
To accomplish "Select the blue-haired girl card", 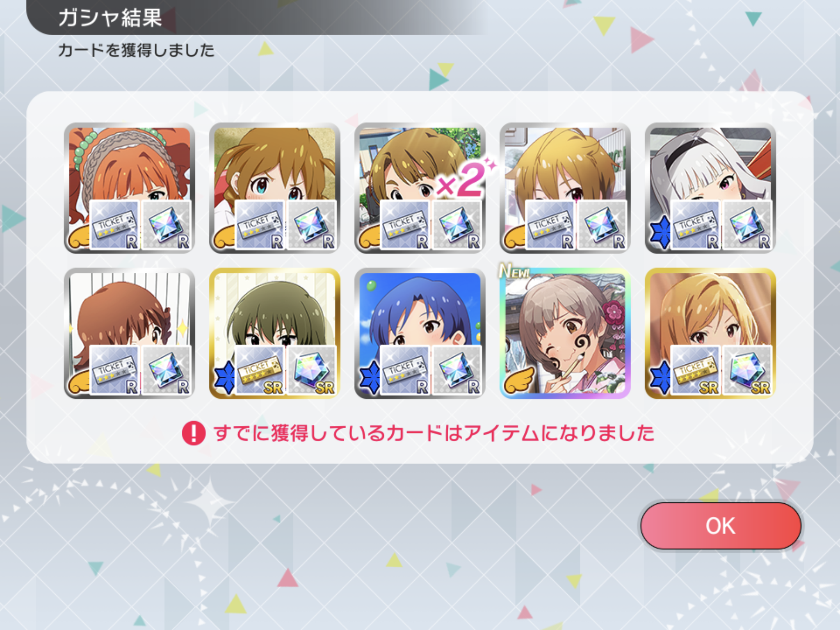I will click(x=420, y=333).
